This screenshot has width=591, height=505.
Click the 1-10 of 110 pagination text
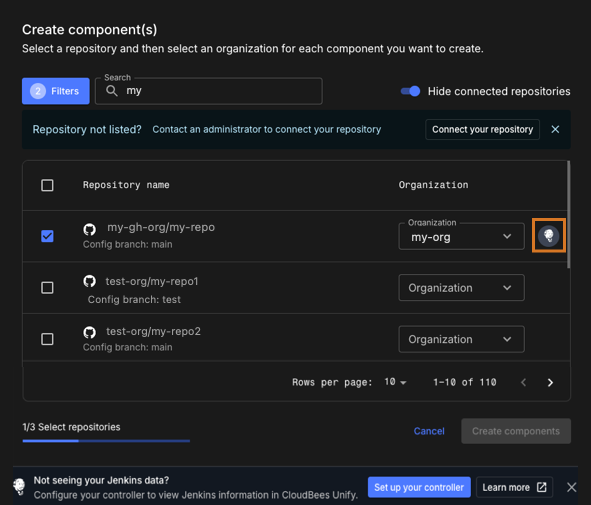tap(465, 382)
